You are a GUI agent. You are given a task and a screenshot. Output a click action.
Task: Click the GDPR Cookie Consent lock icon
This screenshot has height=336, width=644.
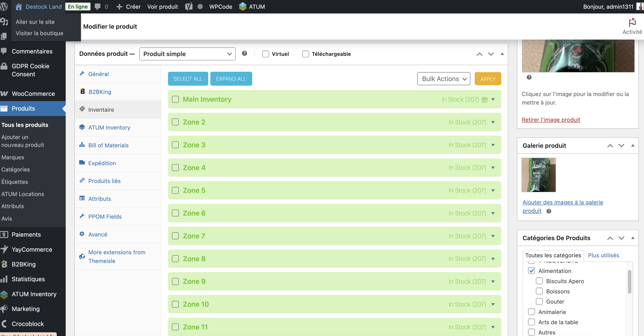coord(4,66)
